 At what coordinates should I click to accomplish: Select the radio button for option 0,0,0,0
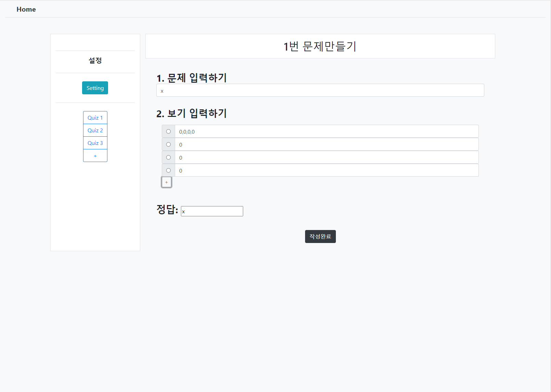point(168,132)
